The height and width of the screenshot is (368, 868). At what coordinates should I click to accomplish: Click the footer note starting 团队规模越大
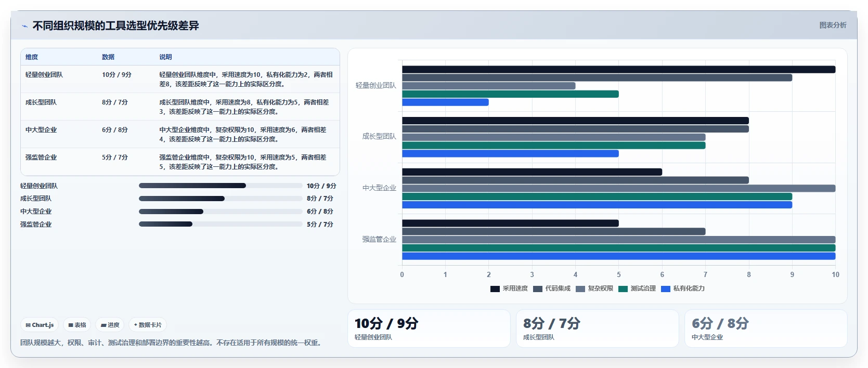coord(171,343)
